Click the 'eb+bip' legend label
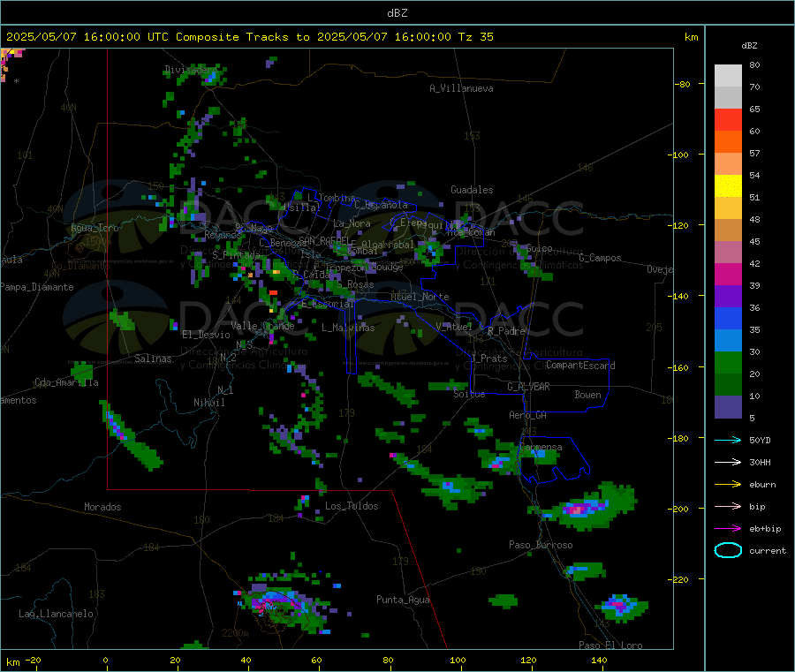 pos(765,529)
